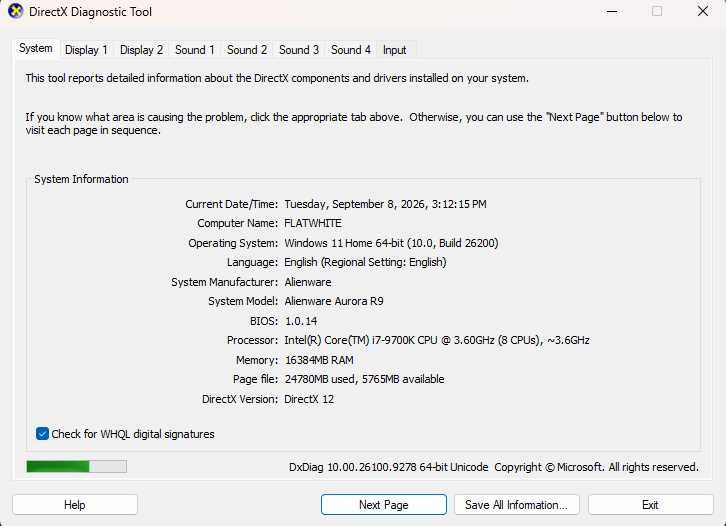Click the Next Page button
The width and height of the screenshot is (726, 526).
click(384, 505)
